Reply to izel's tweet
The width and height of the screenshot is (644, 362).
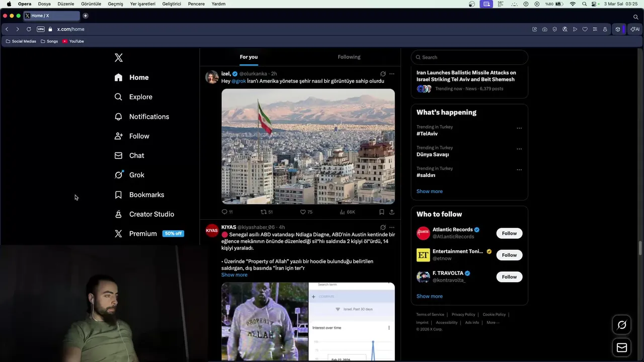pos(227,212)
